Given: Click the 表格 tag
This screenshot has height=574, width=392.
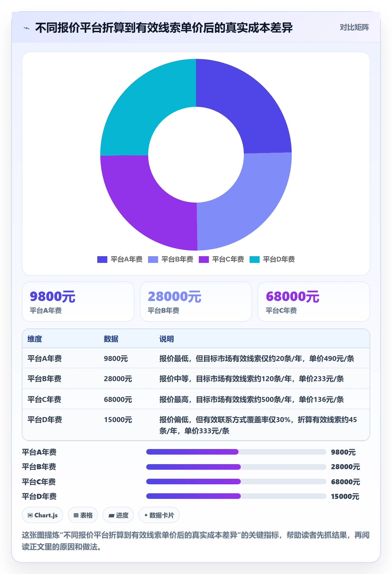Looking at the screenshot, I should click(83, 515).
